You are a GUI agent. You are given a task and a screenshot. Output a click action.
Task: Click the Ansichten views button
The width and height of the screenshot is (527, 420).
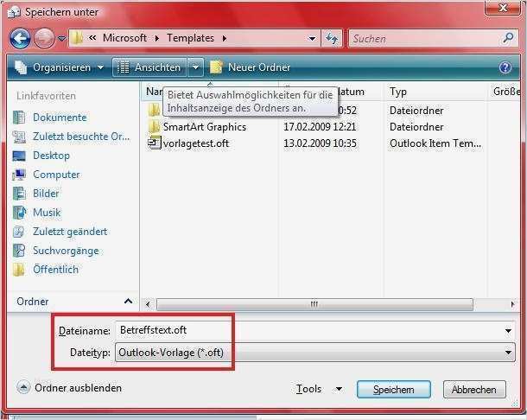coord(149,67)
